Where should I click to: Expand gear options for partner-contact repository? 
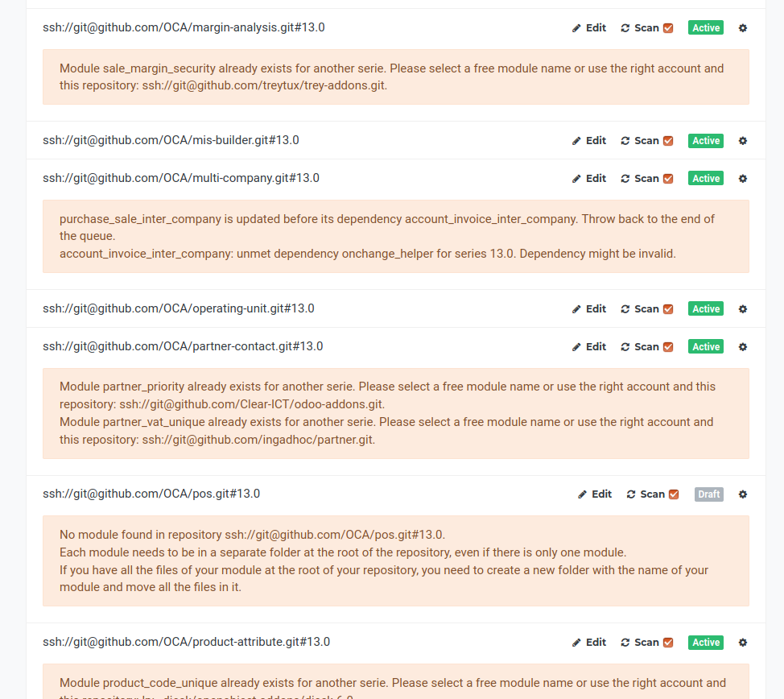(742, 346)
